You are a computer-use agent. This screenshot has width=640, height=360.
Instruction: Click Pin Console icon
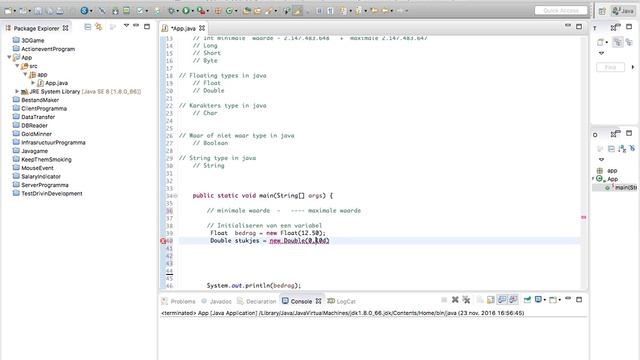527,300
